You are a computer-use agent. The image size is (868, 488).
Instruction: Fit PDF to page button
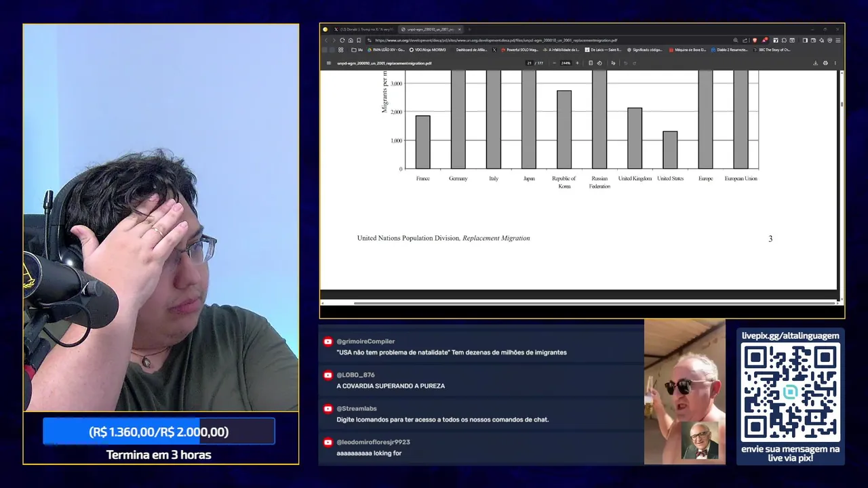(x=591, y=63)
